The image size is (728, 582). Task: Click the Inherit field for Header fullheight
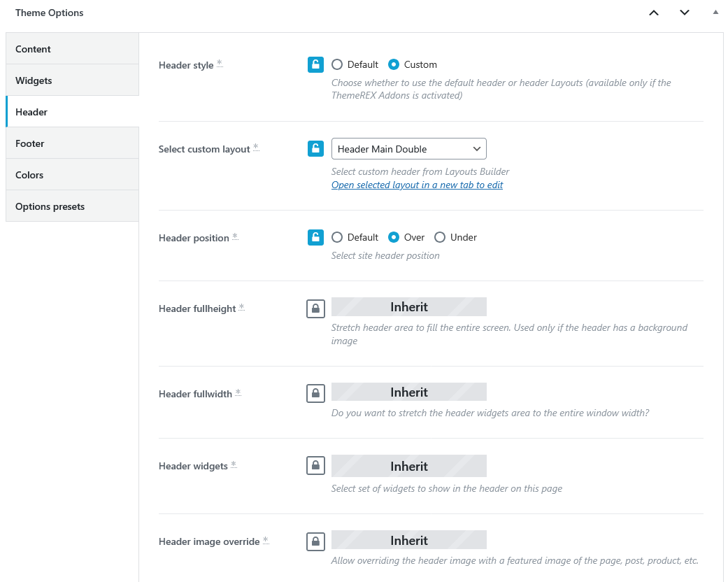click(x=409, y=307)
